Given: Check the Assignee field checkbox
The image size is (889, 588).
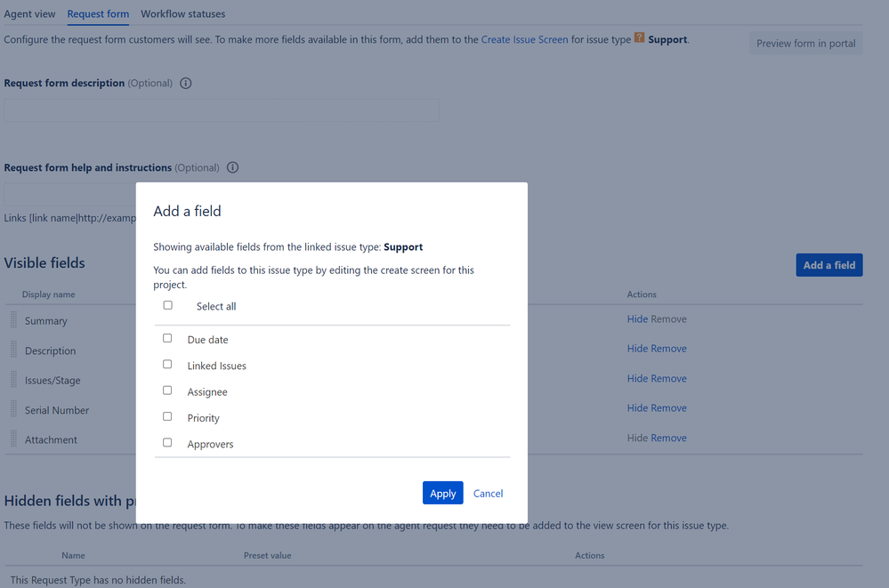Looking at the screenshot, I should (167, 391).
